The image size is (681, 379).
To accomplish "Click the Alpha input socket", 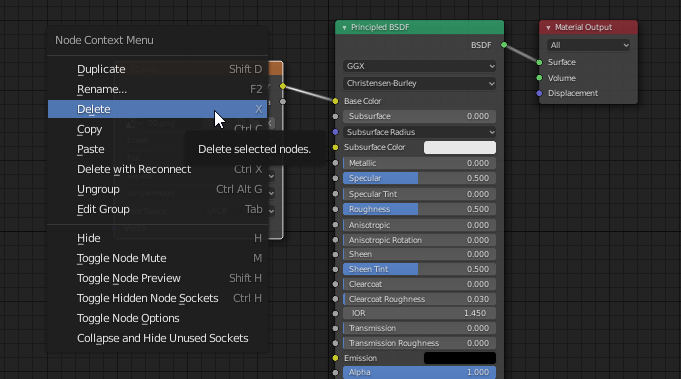I will click(x=335, y=372).
